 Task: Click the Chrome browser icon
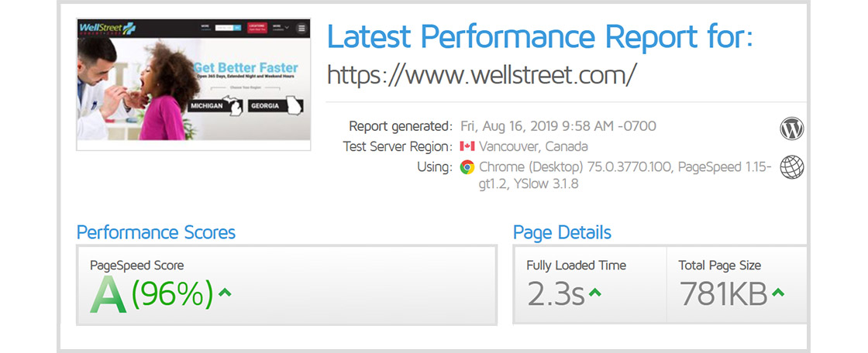(x=467, y=166)
